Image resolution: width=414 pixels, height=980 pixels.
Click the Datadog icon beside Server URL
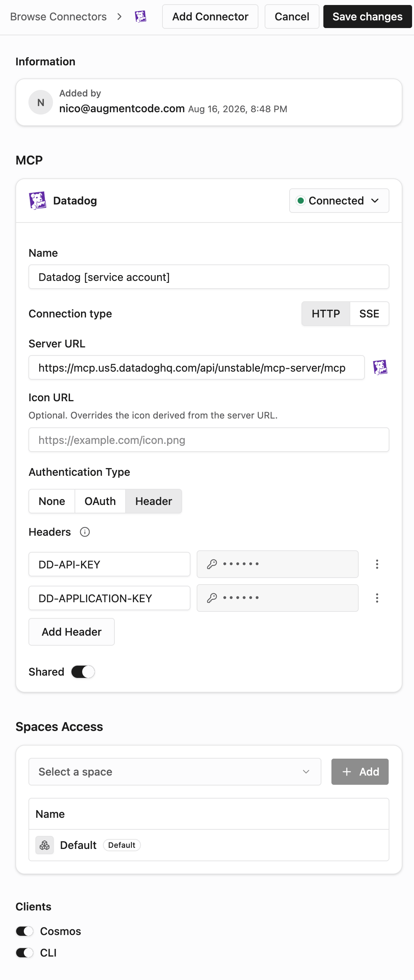pos(380,367)
